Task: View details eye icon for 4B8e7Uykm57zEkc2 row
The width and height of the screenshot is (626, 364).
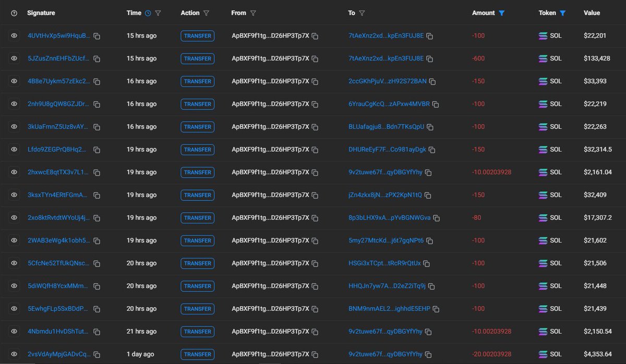Action: click(14, 81)
